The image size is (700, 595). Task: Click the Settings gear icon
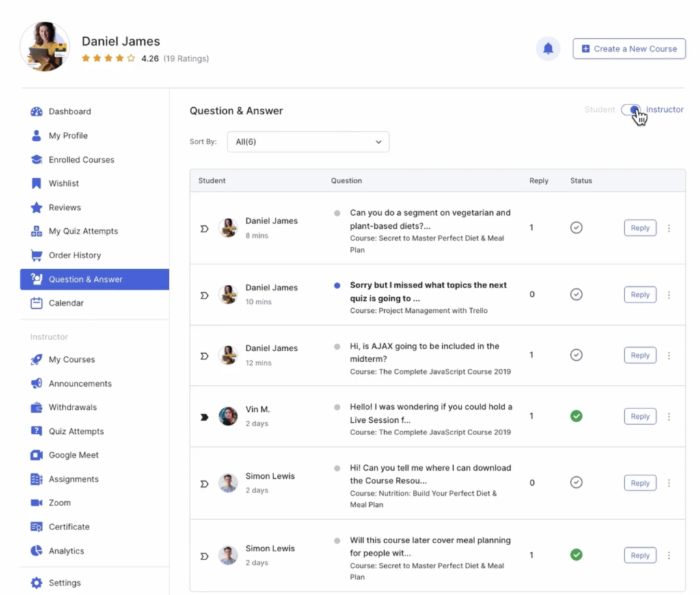pyautogui.click(x=37, y=583)
